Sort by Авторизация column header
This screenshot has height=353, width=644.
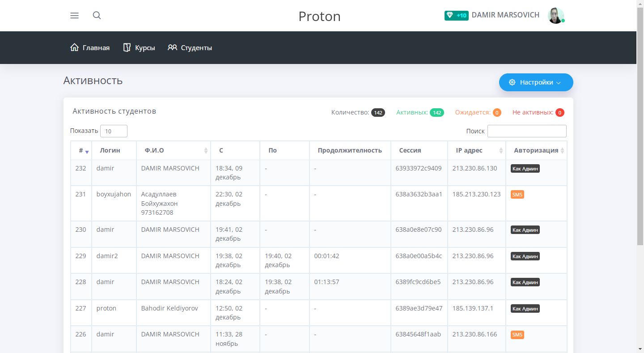[x=536, y=150]
